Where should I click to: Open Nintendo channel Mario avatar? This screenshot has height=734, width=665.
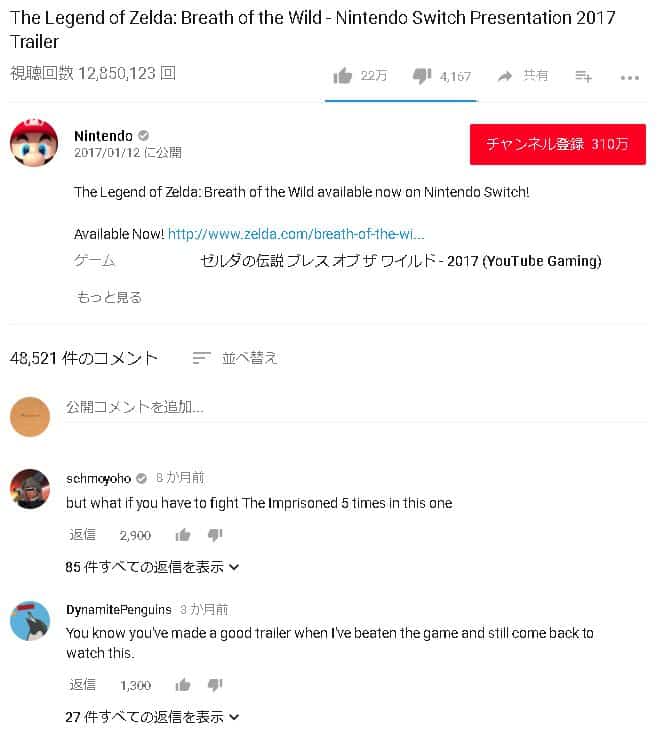click(x=34, y=143)
